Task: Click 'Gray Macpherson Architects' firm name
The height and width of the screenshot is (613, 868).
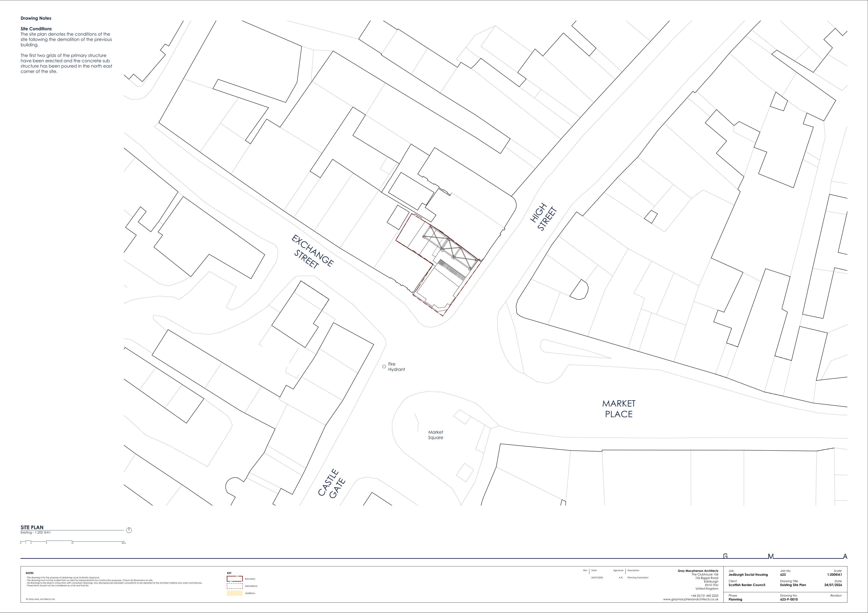Action: (698, 571)
